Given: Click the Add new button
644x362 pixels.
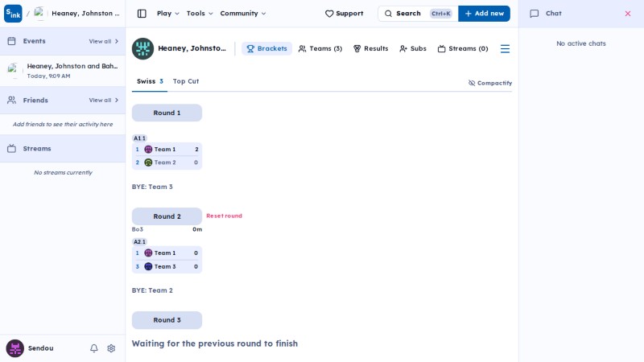Looking at the screenshot, I should (x=484, y=14).
